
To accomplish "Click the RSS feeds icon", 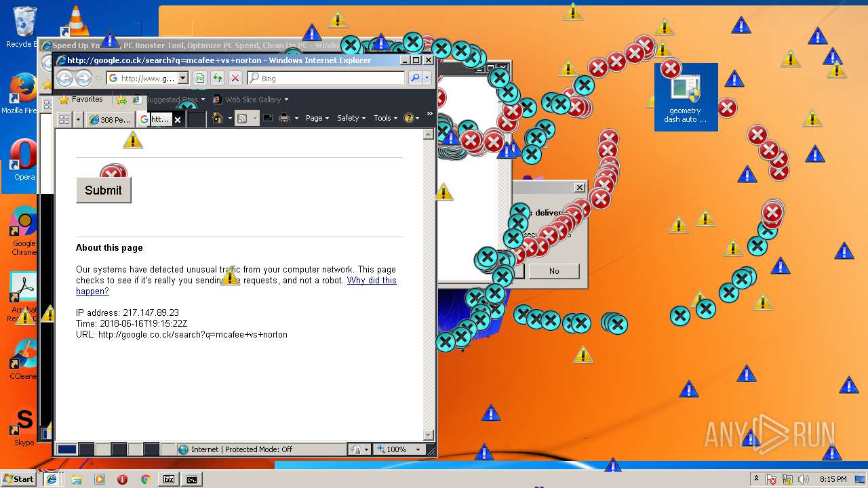I will pos(242,119).
